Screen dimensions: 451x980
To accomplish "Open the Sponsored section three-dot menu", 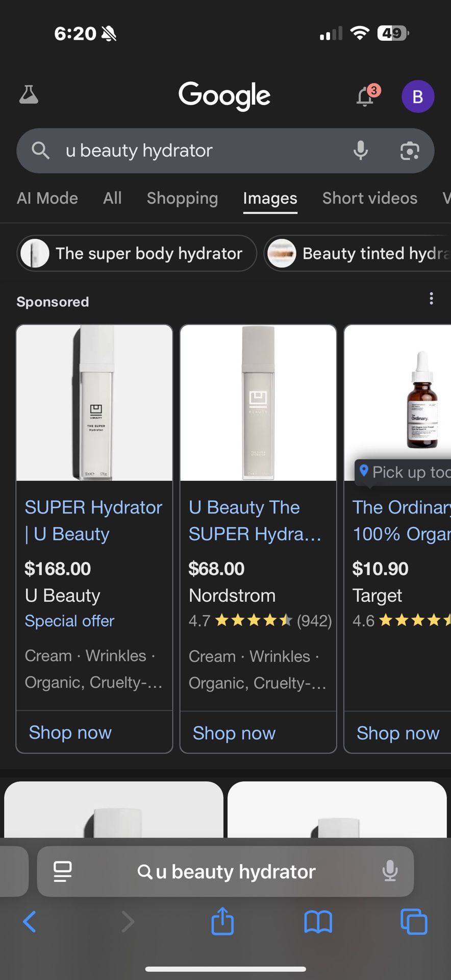I will coord(431,298).
